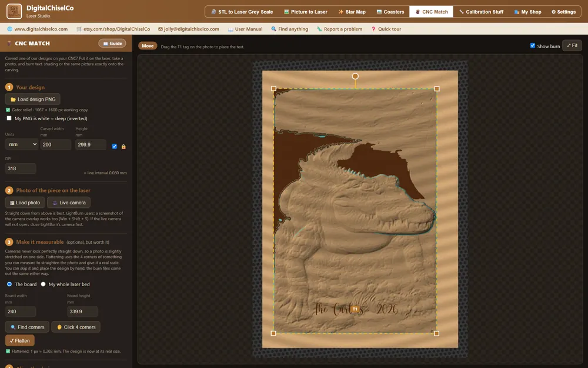
Task: Click the bottom-left corner handle of the design overlay
Action: tap(274, 333)
